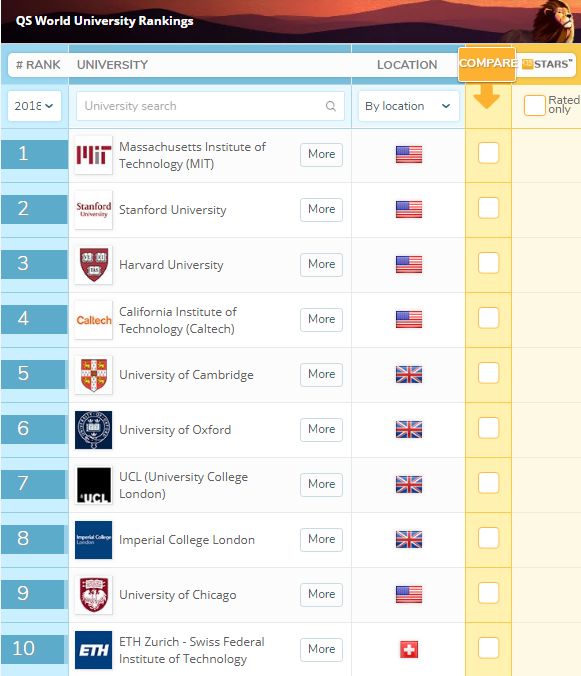Click the UCL logo
This screenshot has height=676, width=581.
click(x=94, y=485)
